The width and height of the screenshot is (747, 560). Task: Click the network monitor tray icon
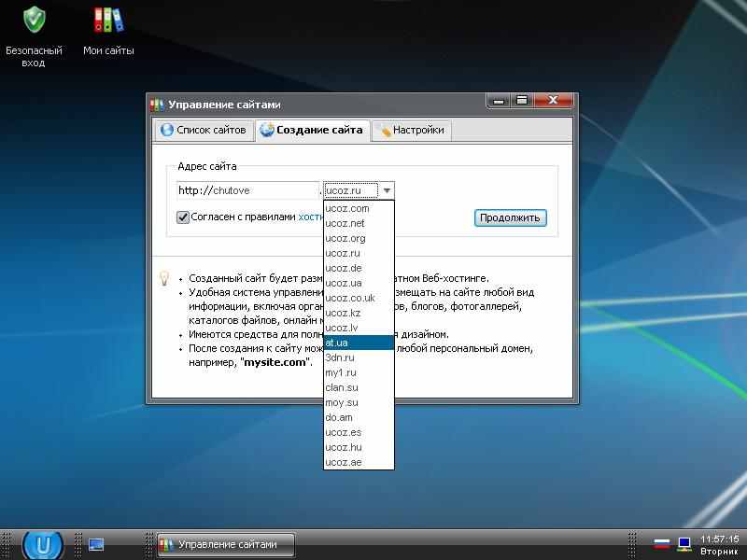684,543
